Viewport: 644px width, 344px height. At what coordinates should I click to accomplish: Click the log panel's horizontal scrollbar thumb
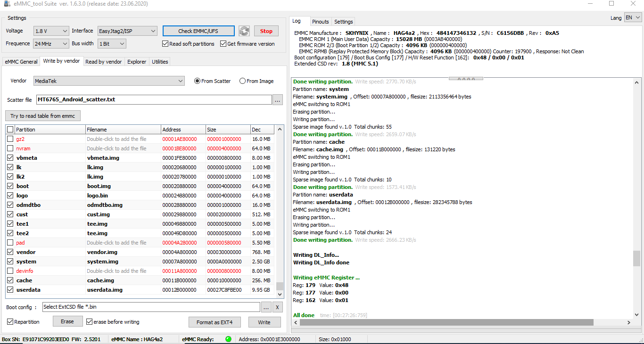click(446, 322)
